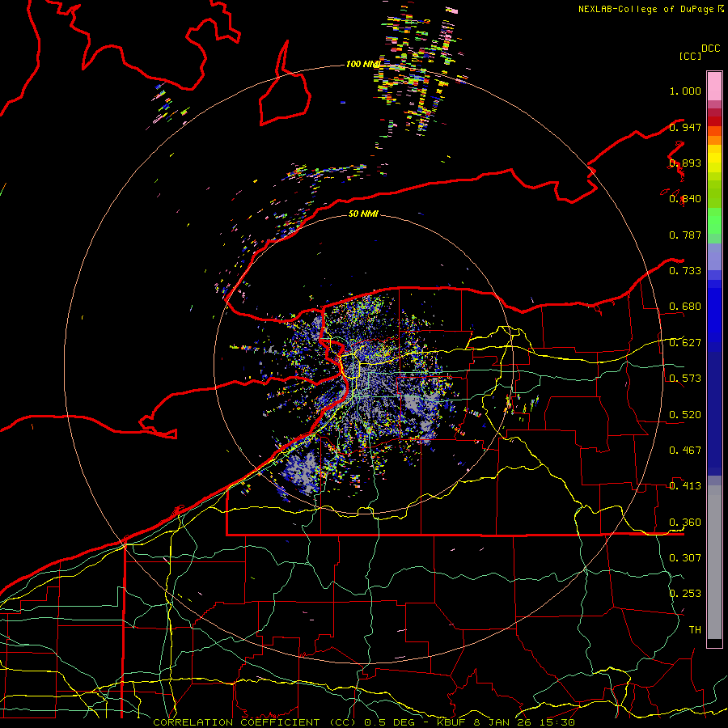728x728 pixels.
Task: Select the 0.307 legend value
Action: click(x=685, y=557)
